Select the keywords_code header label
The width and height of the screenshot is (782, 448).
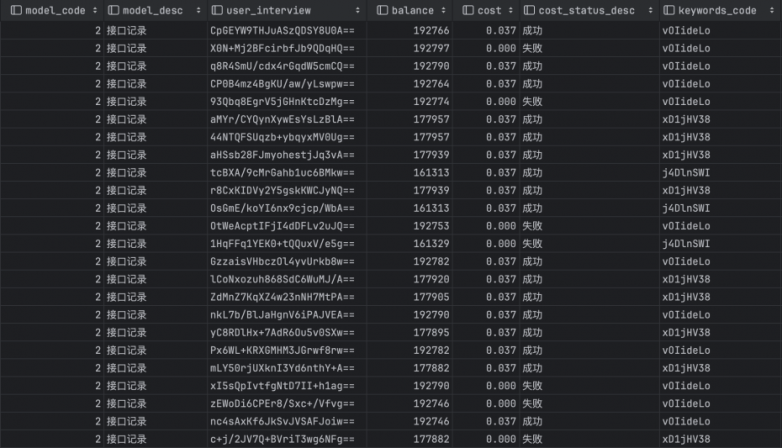coord(717,11)
